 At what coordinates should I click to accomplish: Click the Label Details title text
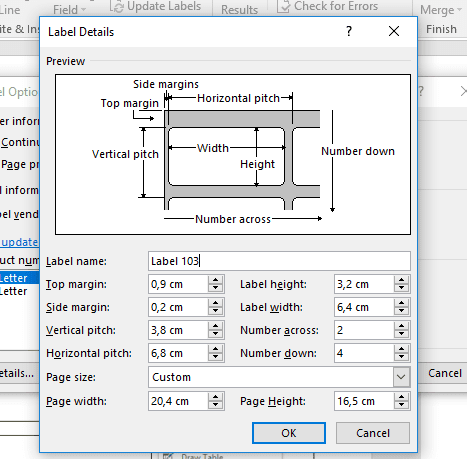pos(81,32)
